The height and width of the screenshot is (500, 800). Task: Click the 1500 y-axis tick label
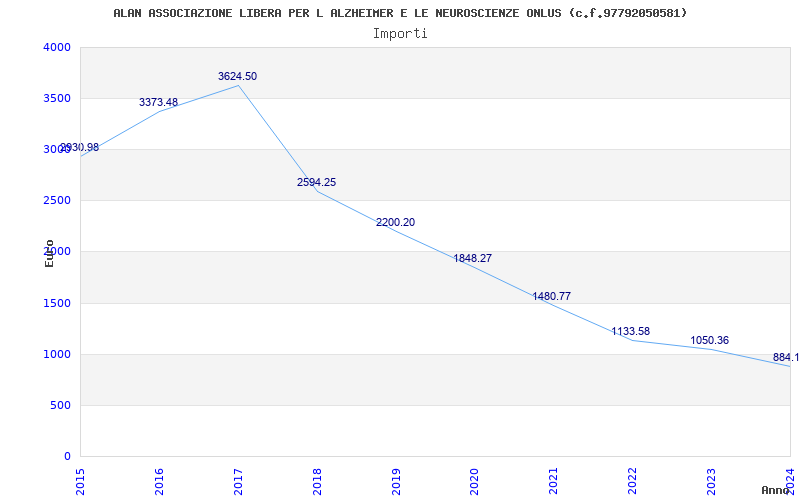[57, 303]
